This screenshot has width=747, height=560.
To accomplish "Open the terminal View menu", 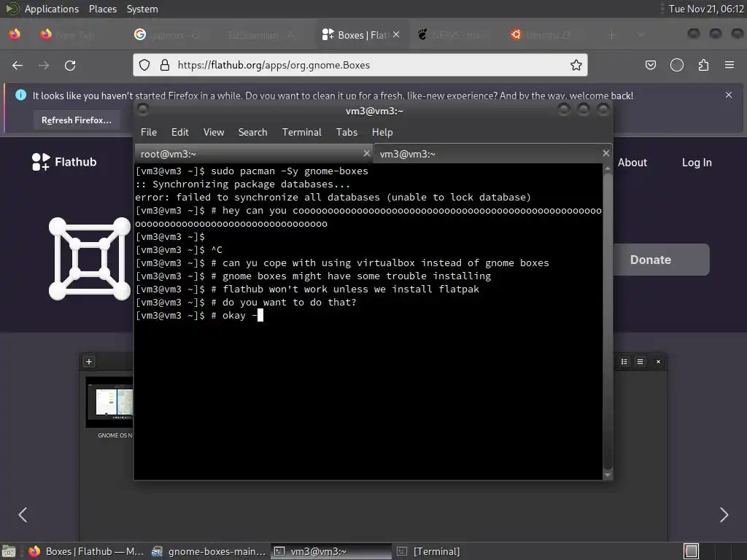I will (x=214, y=133).
